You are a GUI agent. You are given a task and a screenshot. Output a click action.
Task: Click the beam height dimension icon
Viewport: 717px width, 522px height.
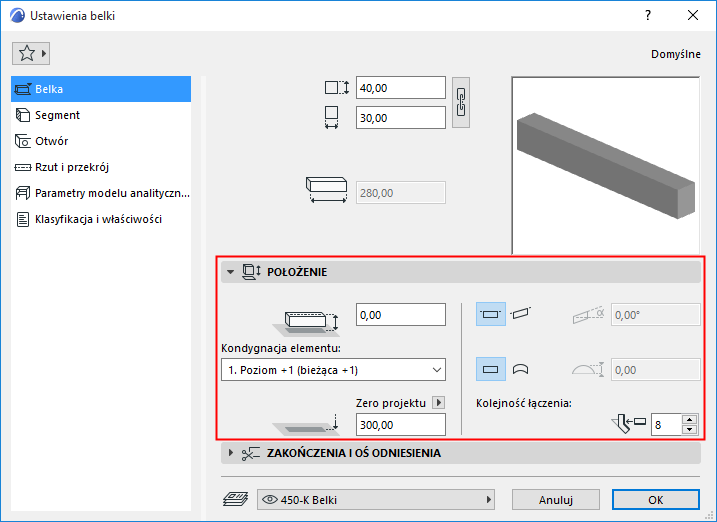point(337,87)
